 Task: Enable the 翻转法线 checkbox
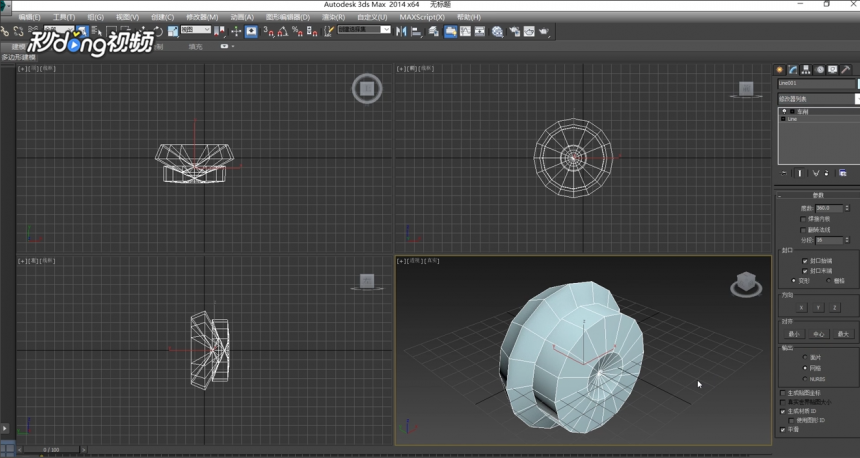tap(804, 230)
